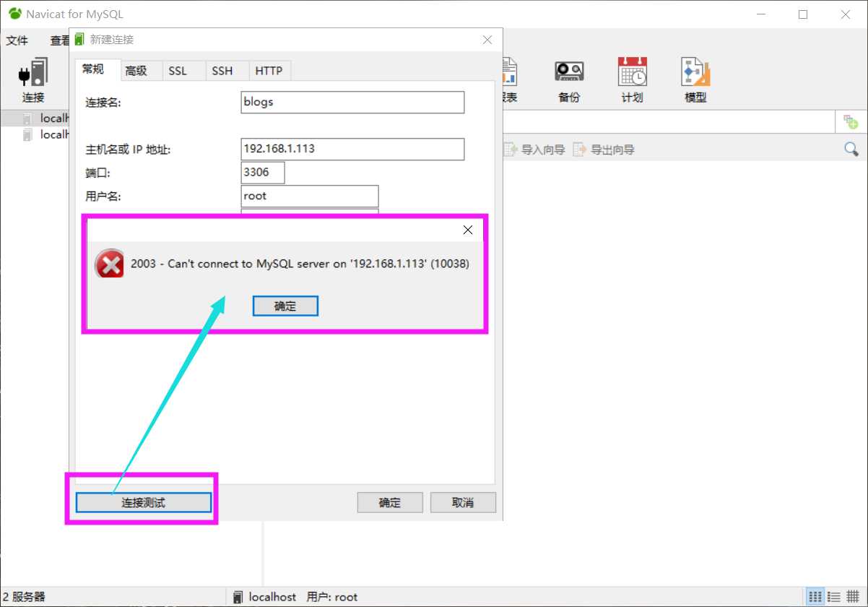
Task: Click the 确定 button in error dialog
Action: pyautogui.click(x=285, y=306)
